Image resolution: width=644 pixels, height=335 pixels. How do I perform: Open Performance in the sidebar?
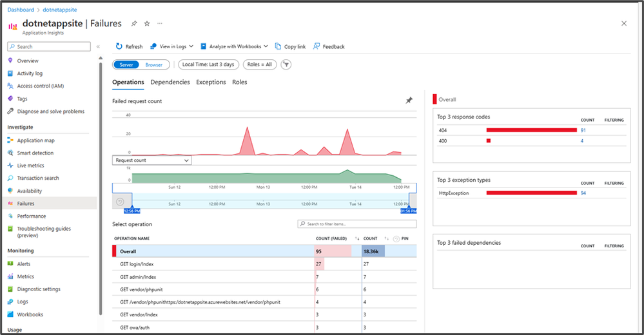(x=31, y=216)
